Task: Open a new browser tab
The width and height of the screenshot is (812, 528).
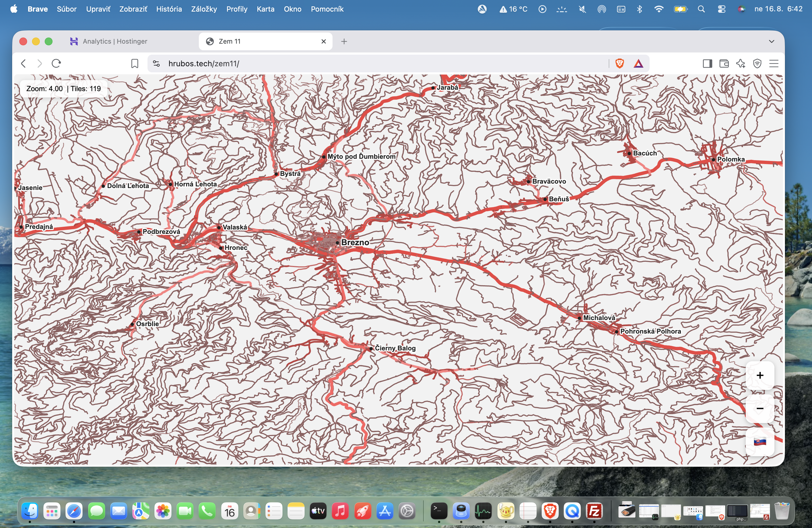Action: tap(344, 41)
